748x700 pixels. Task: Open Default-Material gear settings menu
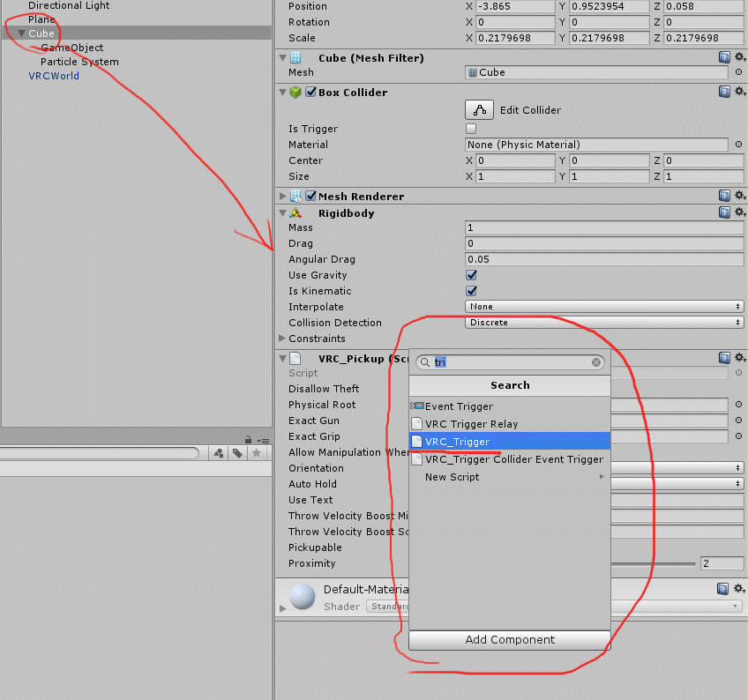(x=740, y=588)
